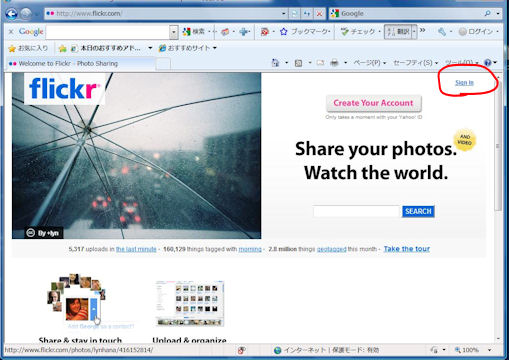Click the Google toolbar share plus icon
Viewport: 509px width, 360px height.
244,32
